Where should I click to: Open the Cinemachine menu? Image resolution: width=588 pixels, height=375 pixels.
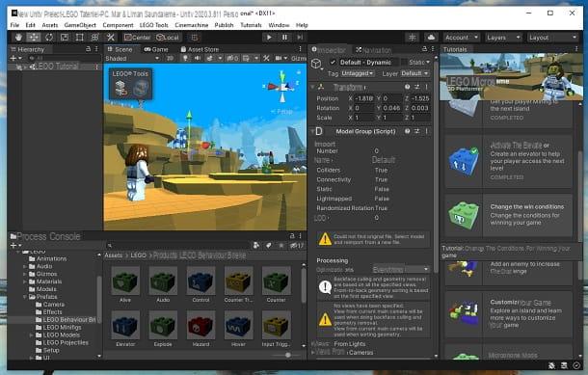tap(191, 25)
